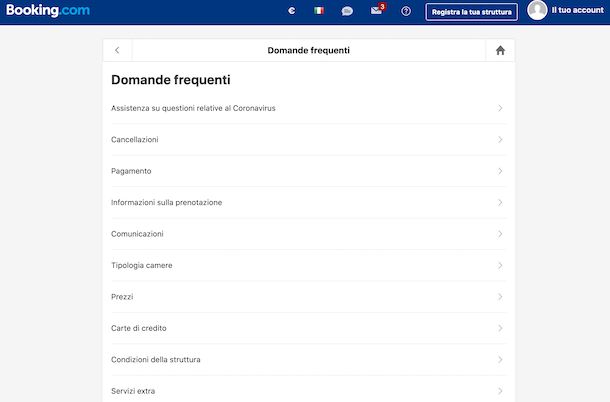Open the chat messages icon
The image size is (610, 402).
pyautogui.click(x=347, y=11)
